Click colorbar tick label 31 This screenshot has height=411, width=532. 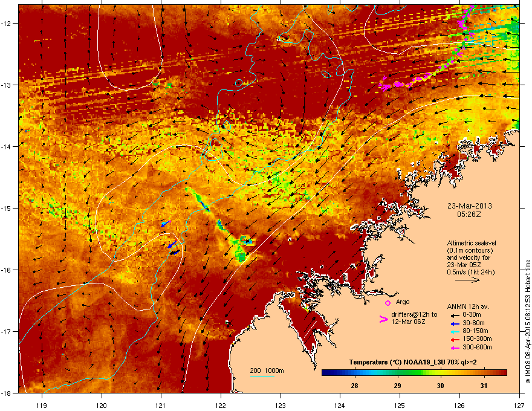point(484,386)
